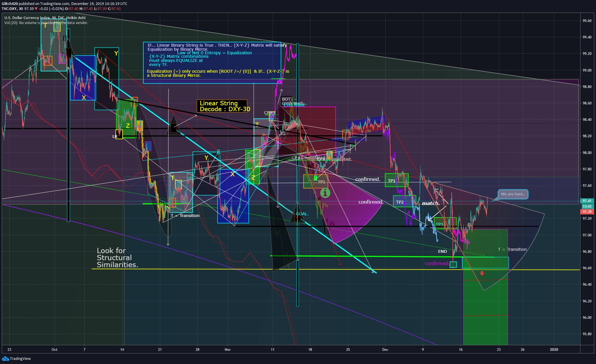Click the 'Nov' date on the time axis
Viewport: 596px width, 364px height.
click(227, 349)
